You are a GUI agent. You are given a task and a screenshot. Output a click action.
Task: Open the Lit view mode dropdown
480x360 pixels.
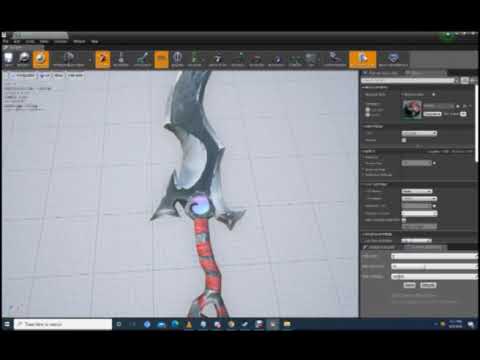(45, 76)
